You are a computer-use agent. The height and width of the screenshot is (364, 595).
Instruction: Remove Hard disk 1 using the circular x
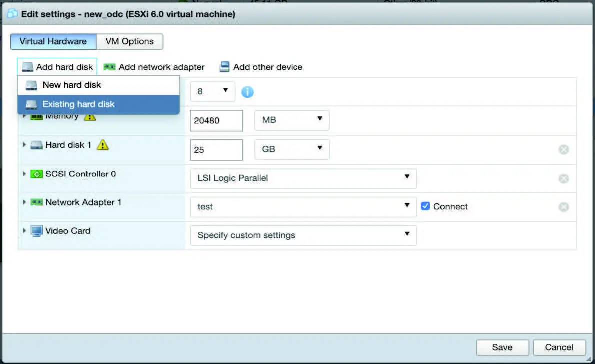[563, 149]
